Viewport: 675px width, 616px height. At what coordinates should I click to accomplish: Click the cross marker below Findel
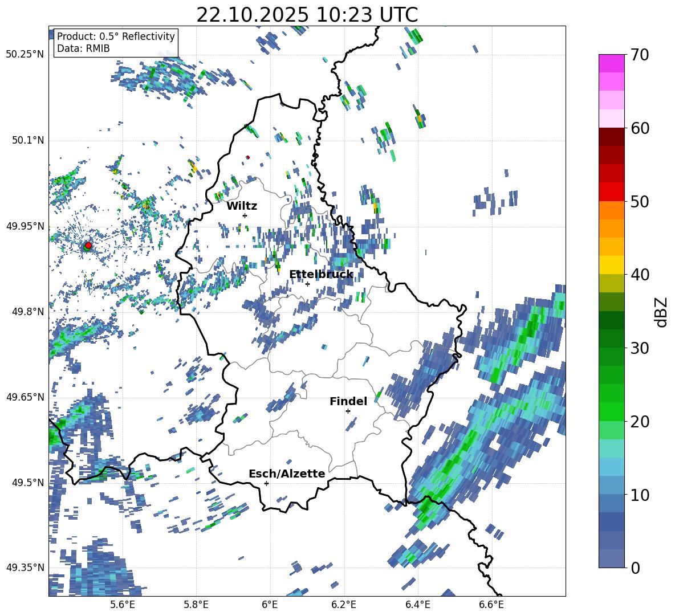pyautogui.click(x=348, y=411)
